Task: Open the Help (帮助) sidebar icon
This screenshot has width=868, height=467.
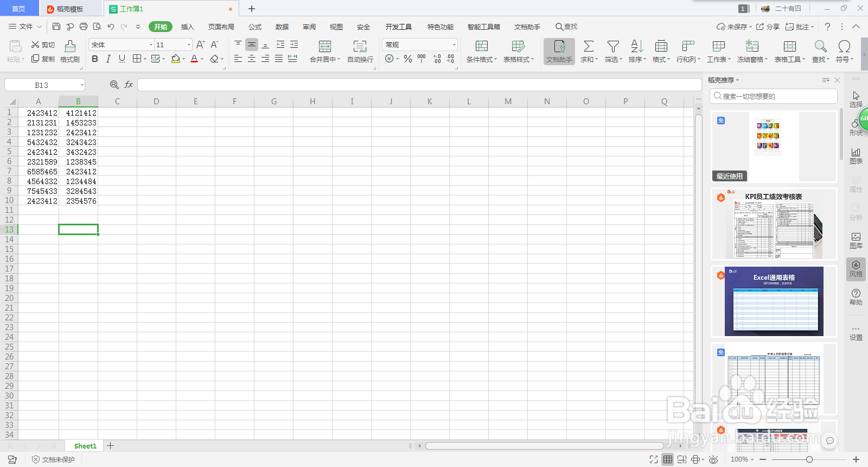Action: tap(856, 297)
